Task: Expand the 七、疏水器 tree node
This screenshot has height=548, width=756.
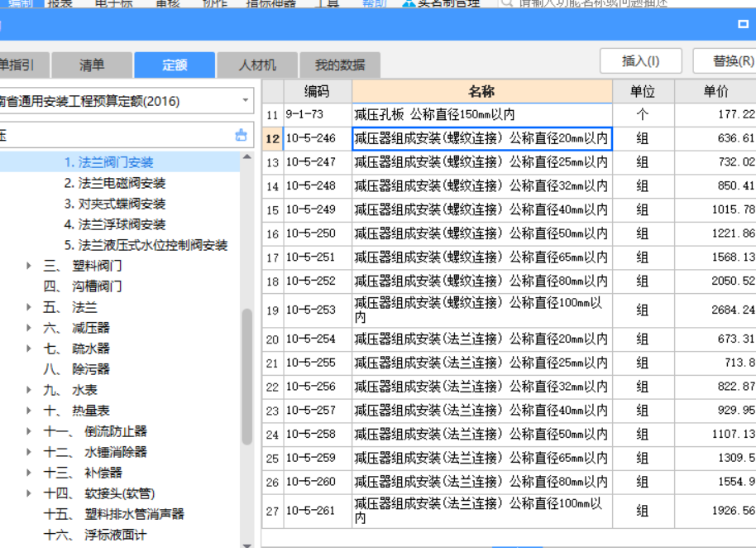Action: [29, 349]
